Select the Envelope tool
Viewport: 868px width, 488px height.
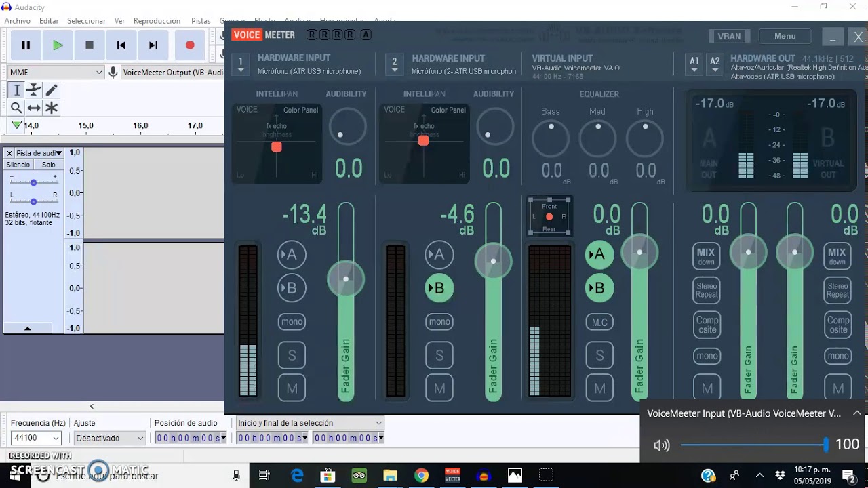coord(34,90)
